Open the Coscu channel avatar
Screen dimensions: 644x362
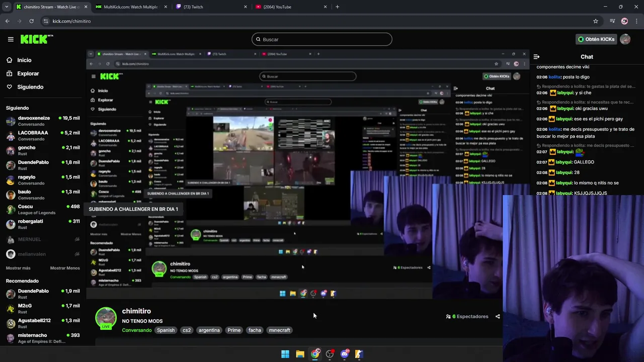pos(11,210)
